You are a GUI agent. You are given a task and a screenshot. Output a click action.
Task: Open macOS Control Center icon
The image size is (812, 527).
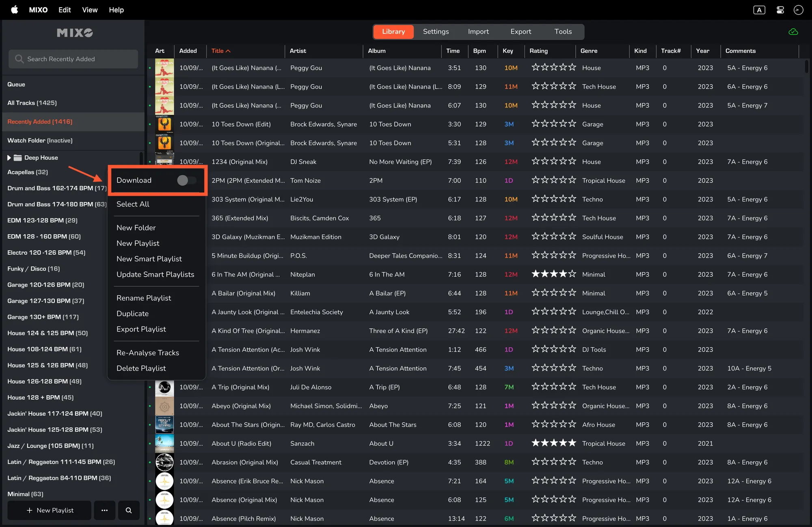(780, 10)
